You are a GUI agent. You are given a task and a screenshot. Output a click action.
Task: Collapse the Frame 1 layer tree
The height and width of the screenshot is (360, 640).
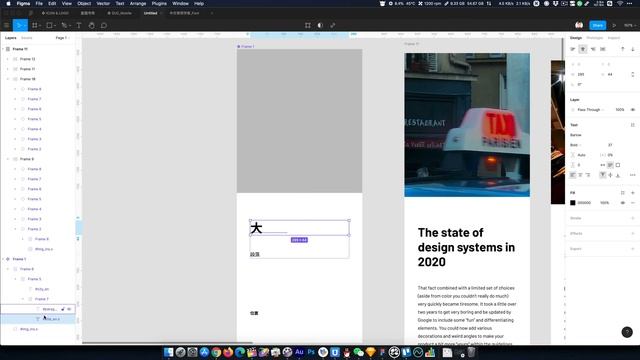pyautogui.click(x=3, y=259)
